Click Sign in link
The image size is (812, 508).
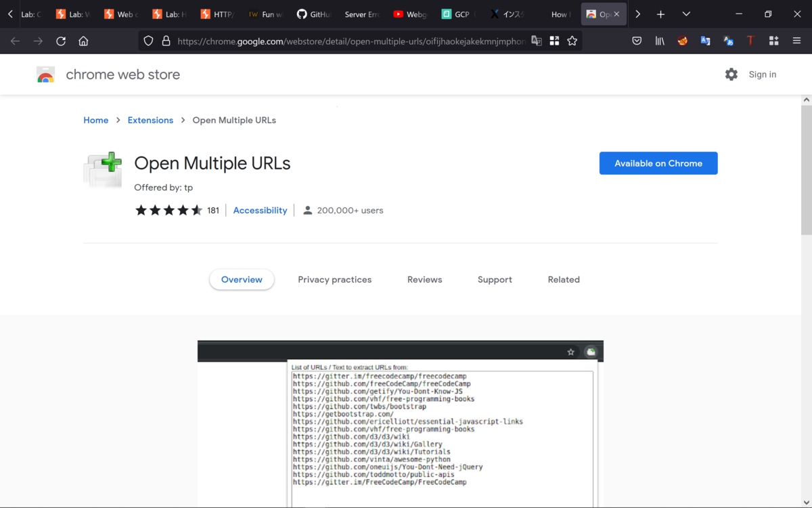point(763,75)
